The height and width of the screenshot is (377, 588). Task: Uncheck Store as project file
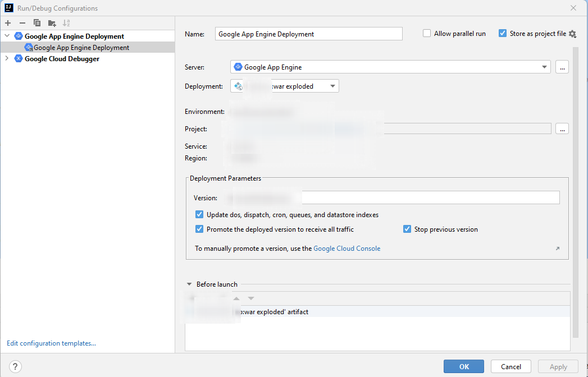(x=503, y=33)
